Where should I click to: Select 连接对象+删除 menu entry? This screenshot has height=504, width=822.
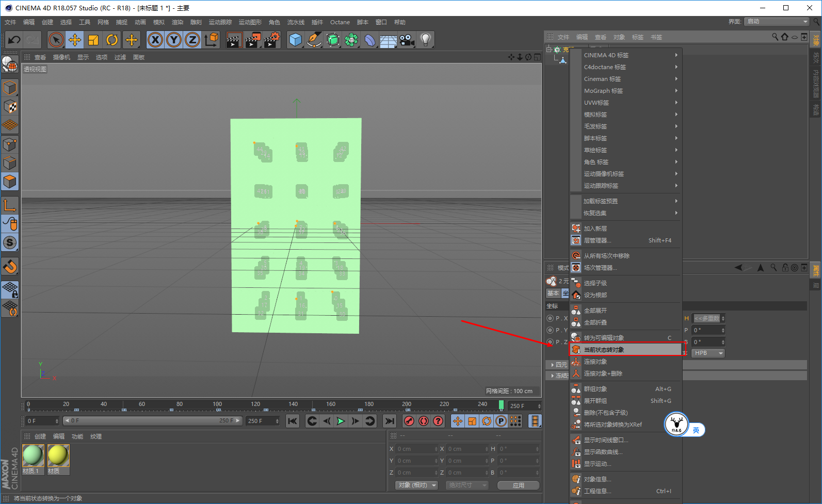626,373
